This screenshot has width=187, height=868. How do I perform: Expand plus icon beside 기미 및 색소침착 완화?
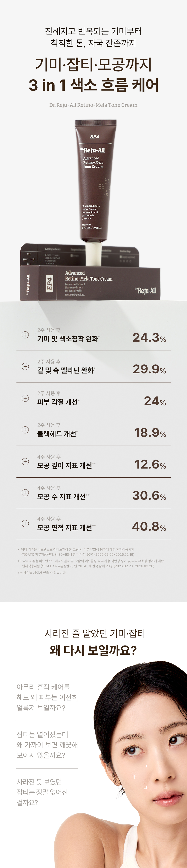coord(25,335)
